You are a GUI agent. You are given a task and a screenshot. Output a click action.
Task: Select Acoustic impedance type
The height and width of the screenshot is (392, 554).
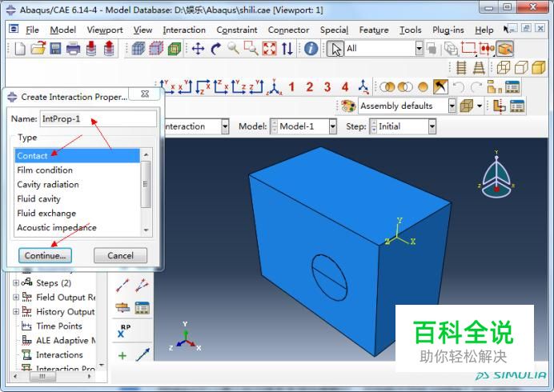point(77,228)
